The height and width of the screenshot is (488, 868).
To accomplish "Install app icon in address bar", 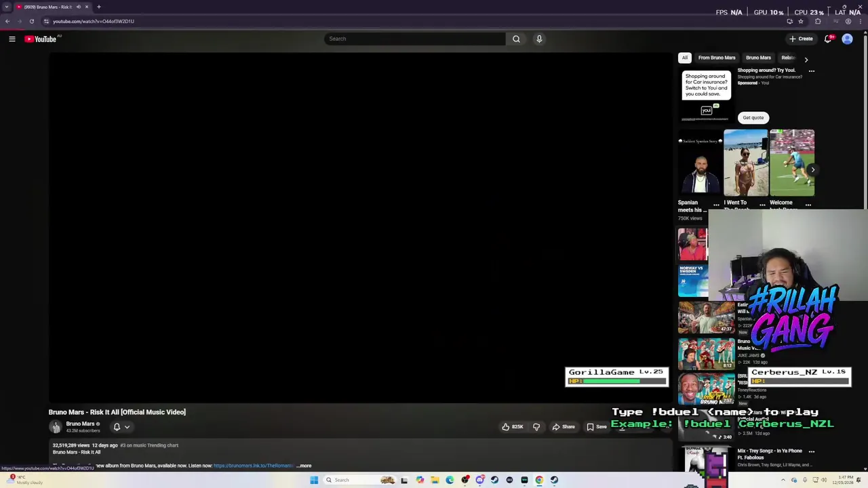I will [789, 21].
